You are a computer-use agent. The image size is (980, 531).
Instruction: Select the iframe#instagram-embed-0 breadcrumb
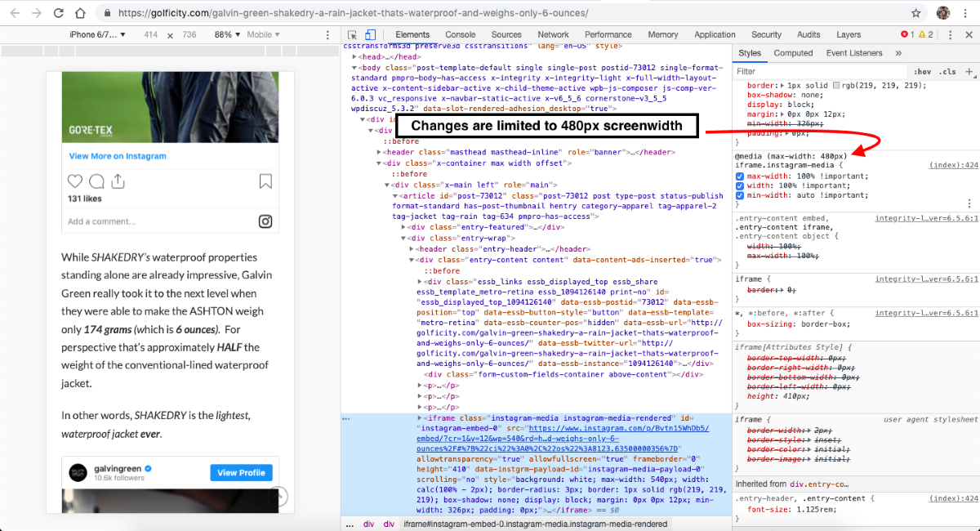pyautogui.click(x=535, y=524)
